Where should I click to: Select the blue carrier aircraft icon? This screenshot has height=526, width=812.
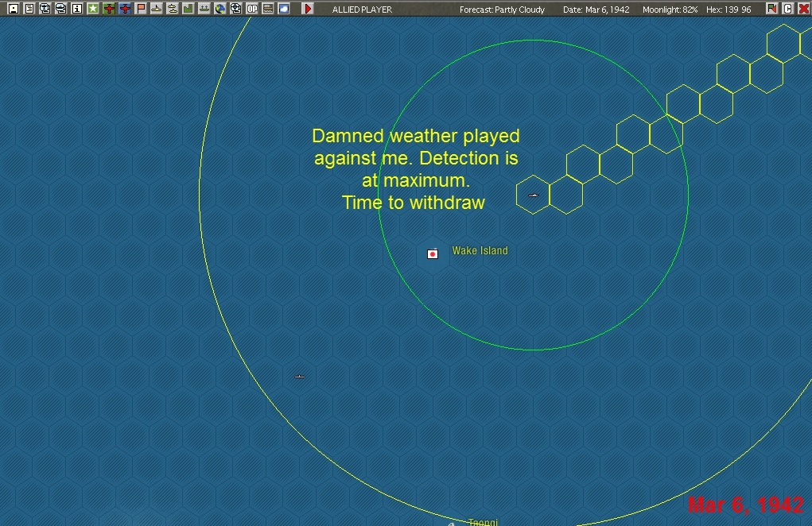pos(123,10)
